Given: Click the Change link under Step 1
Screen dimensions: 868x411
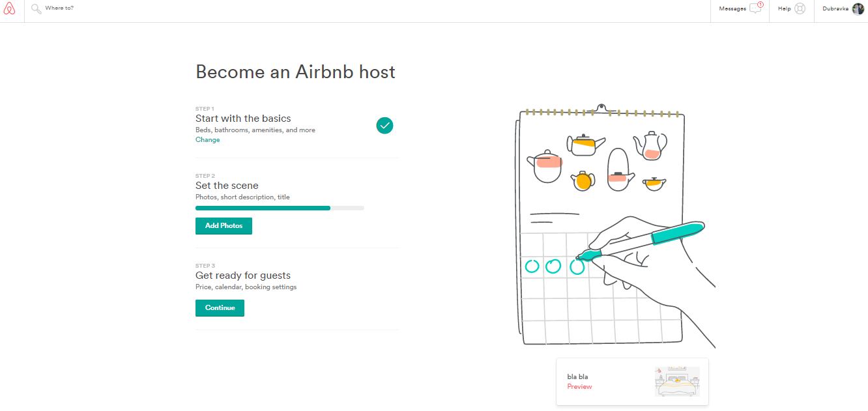Looking at the screenshot, I should (x=207, y=140).
